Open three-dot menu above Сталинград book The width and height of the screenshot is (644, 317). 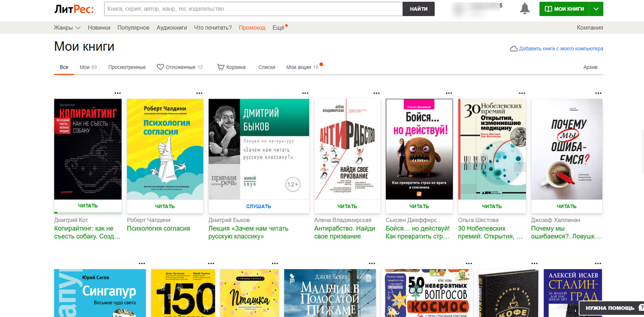click(x=598, y=263)
